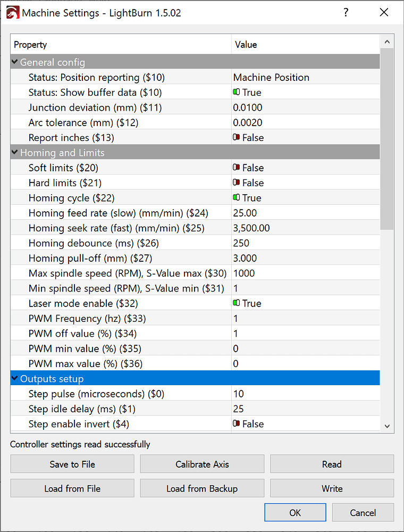
Task: Click the question mark help button
Action: 346,13
